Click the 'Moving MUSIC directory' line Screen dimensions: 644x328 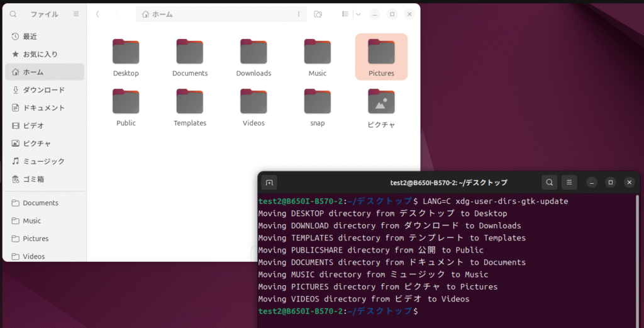point(373,274)
